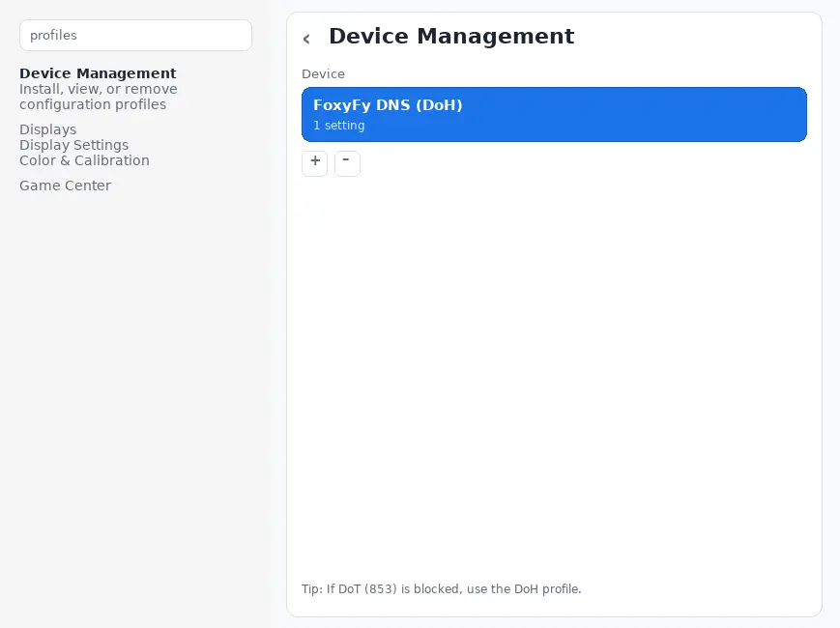Add a profile with the plus button
This screenshot has width=840, height=628.
click(x=314, y=162)
